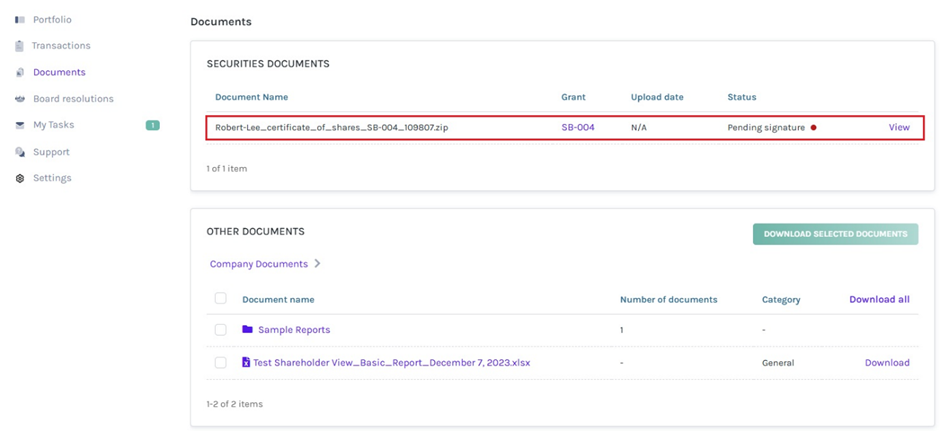Image resolution: width=940 pixels, height=431 pixels.
Task: Click the Document Name column header
Action: click(x=251, y=97)
